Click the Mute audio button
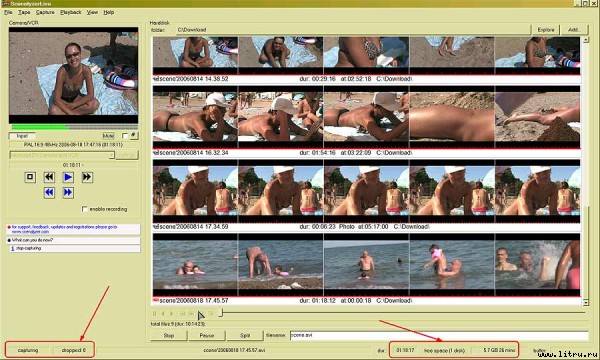The image size is (600, 360). tap(108, 136)
